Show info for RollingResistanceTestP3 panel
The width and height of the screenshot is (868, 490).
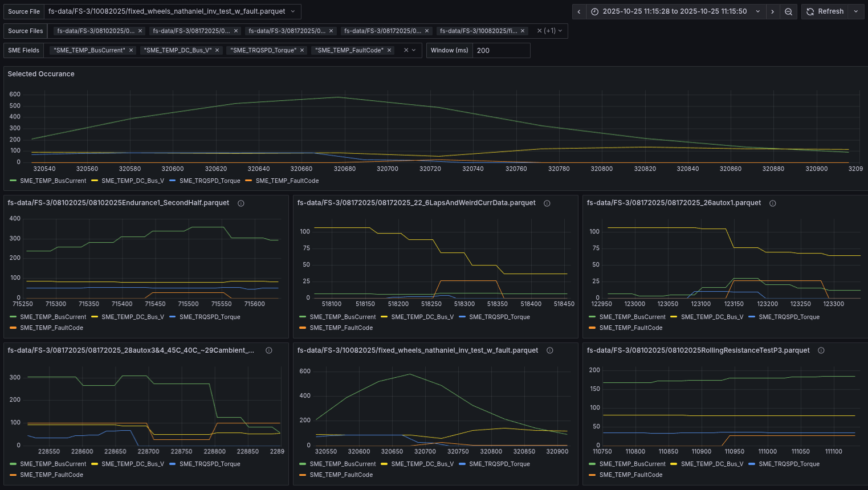coord(821,350)
